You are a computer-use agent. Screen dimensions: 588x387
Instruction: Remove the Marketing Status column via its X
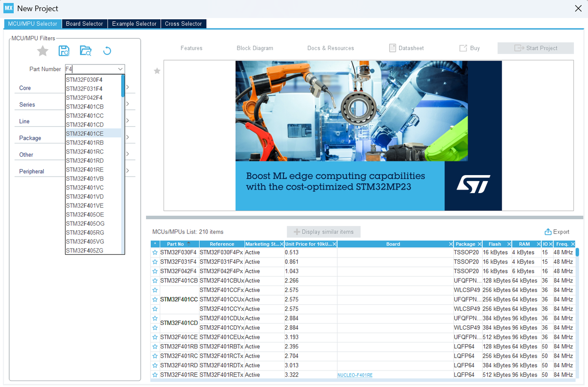tap(282, 244)
